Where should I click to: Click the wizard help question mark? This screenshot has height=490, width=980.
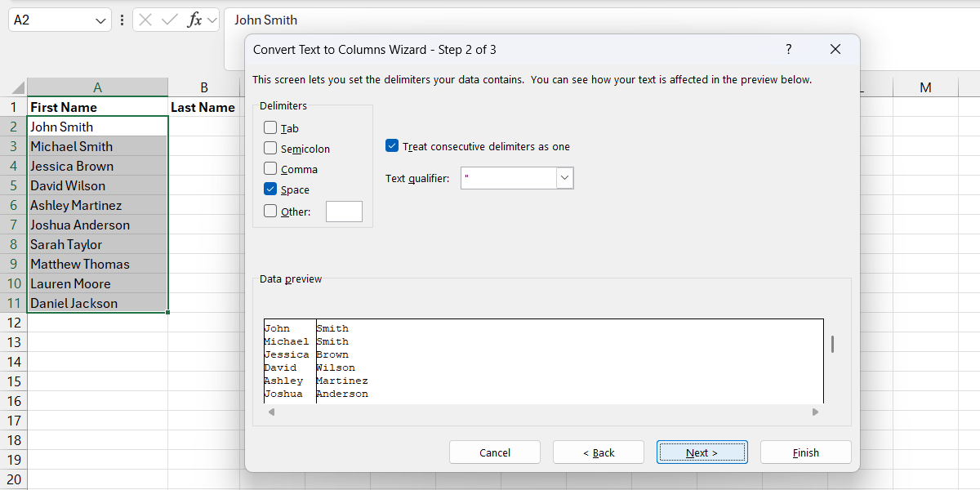788,50
